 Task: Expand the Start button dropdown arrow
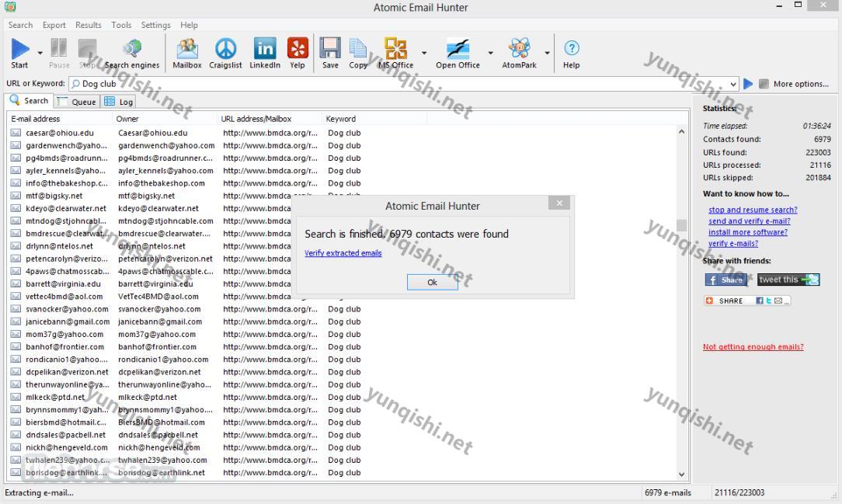tap(40, 53)
